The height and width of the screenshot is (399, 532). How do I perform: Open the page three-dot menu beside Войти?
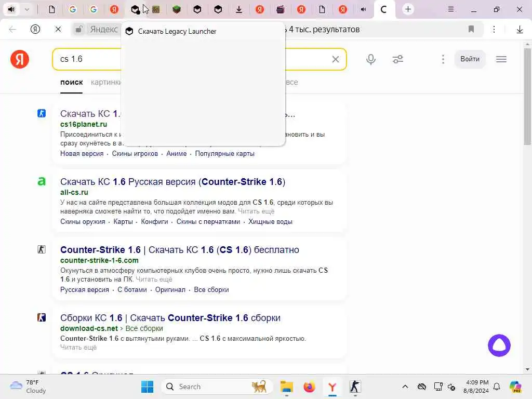443,59
